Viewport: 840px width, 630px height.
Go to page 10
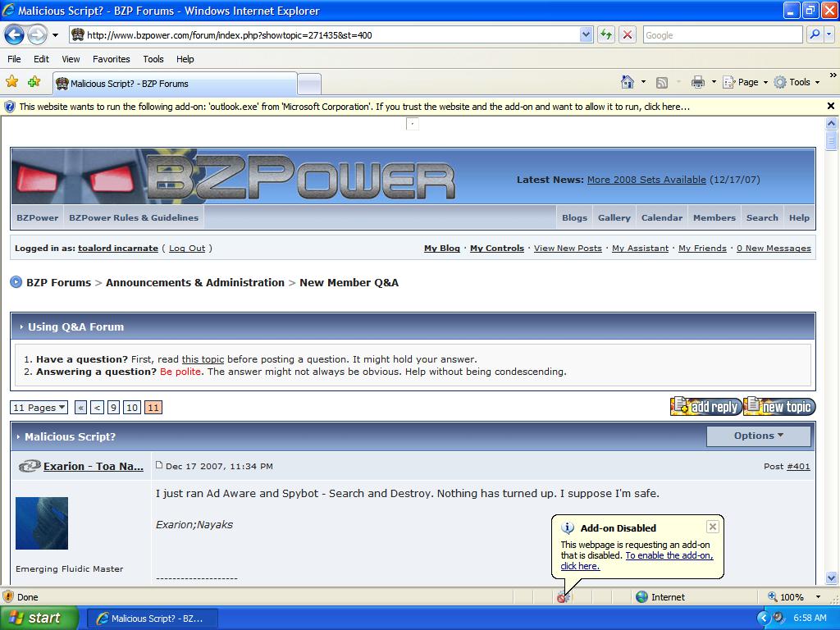pos(132,408)
